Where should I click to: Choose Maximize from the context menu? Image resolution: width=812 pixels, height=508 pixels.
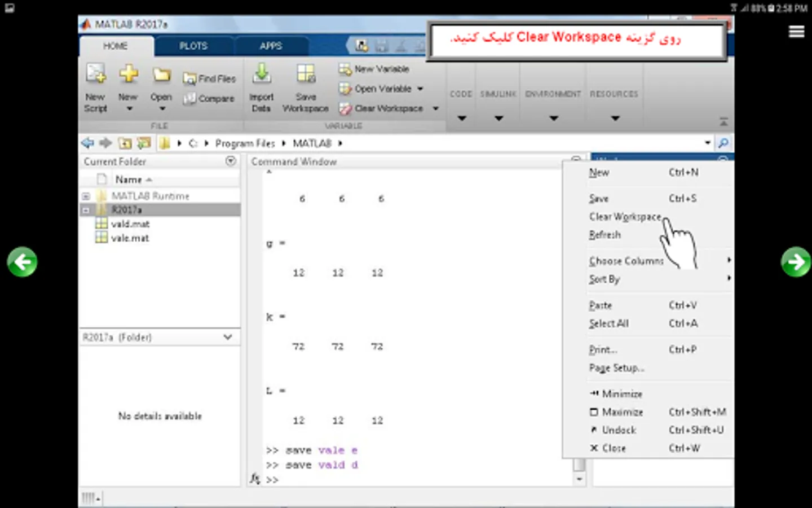click(x=616, y=412)
